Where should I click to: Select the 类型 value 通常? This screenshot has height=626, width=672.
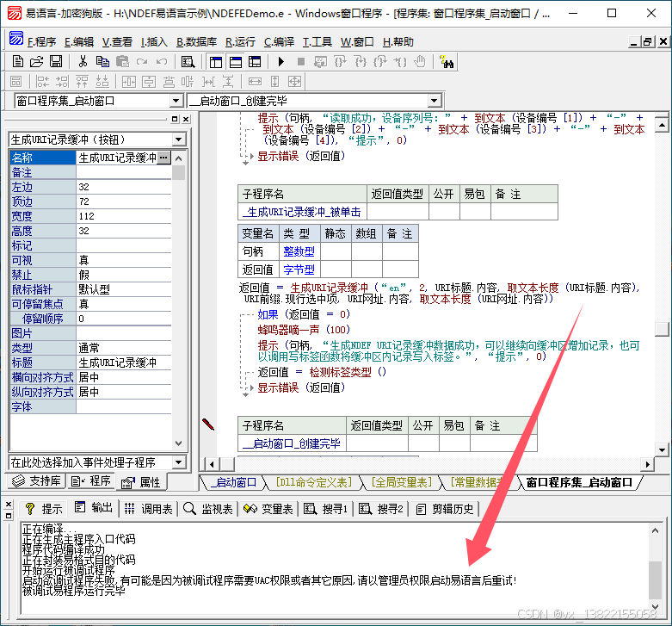pos(124,348)
